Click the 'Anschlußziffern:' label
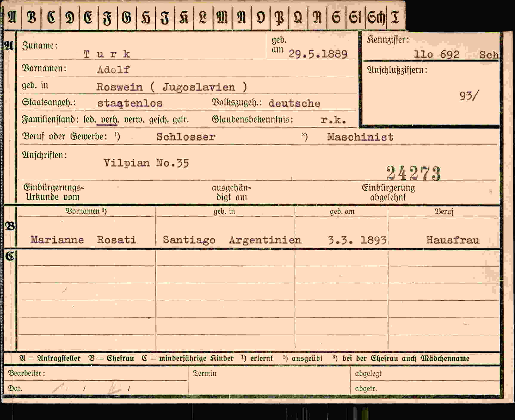 397,70
